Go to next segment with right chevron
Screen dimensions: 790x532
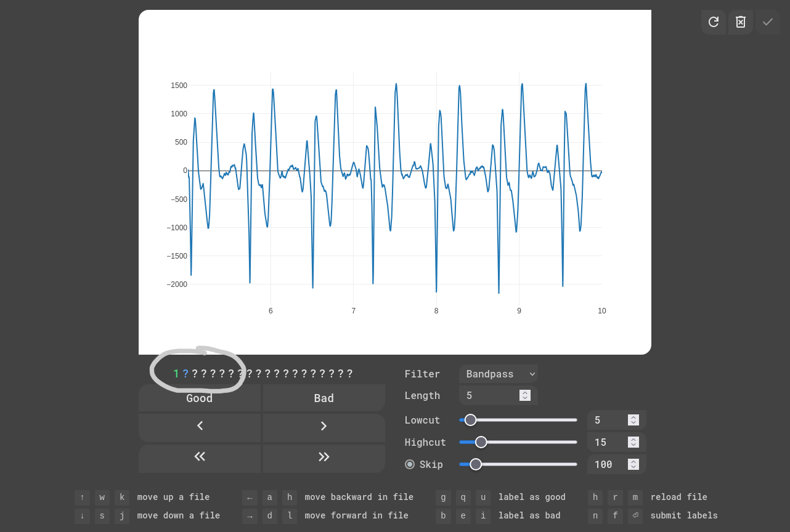pos(324,426)
